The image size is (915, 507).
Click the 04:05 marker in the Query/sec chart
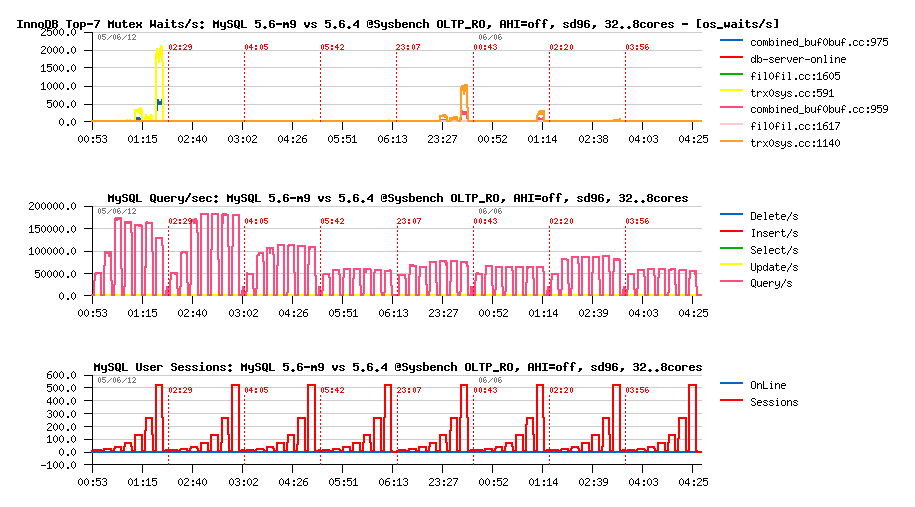coord(256,221)
